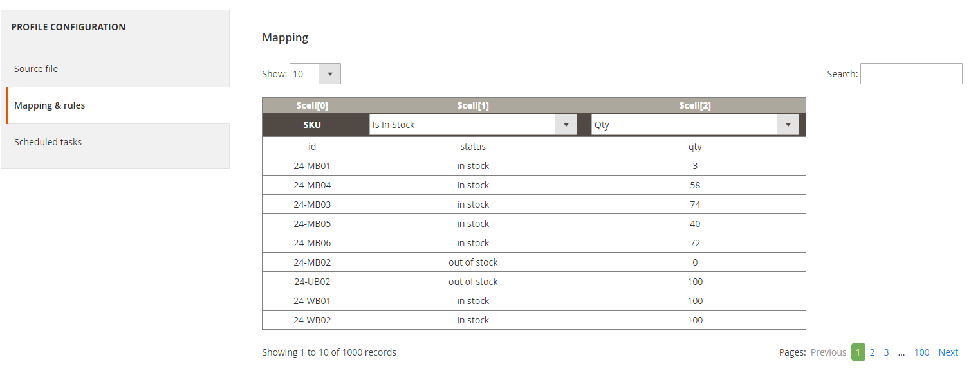The height and width of the screenshot is (389, 980).
Task: Click 'Showing 1 to 10 of 1000 records'
Action: point(329,352)
